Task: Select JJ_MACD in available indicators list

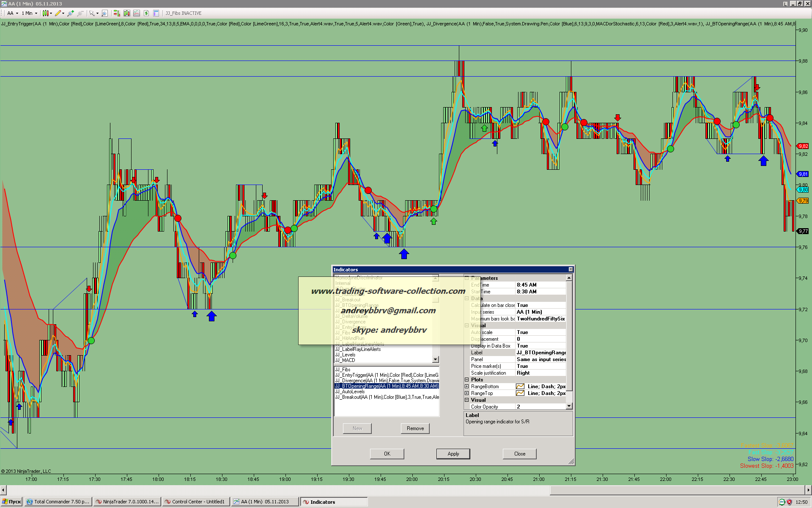Action: [345, 360]
